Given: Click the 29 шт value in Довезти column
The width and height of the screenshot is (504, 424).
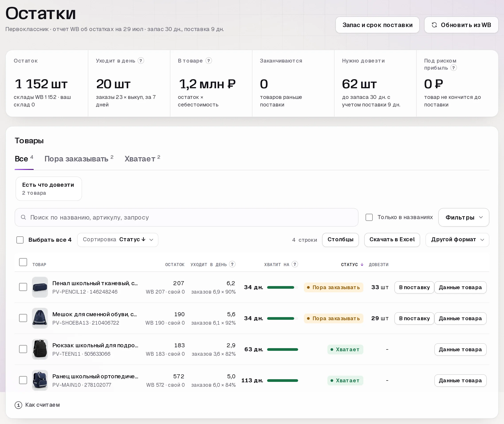Looking at the screenshot, I should [x=380, y=318].
